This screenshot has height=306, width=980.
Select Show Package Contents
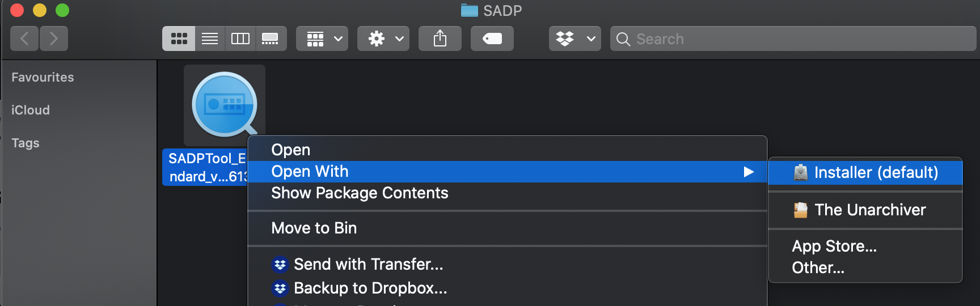click(x=360, y=193)
